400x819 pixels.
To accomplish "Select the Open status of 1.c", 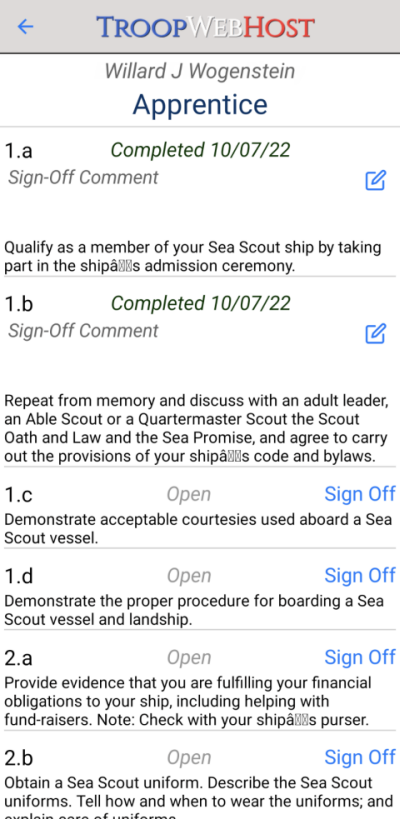I will (x=189, y=494).
